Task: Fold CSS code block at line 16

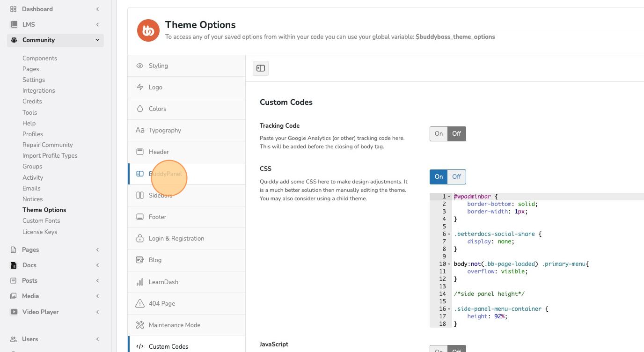Action: [449, 309]
